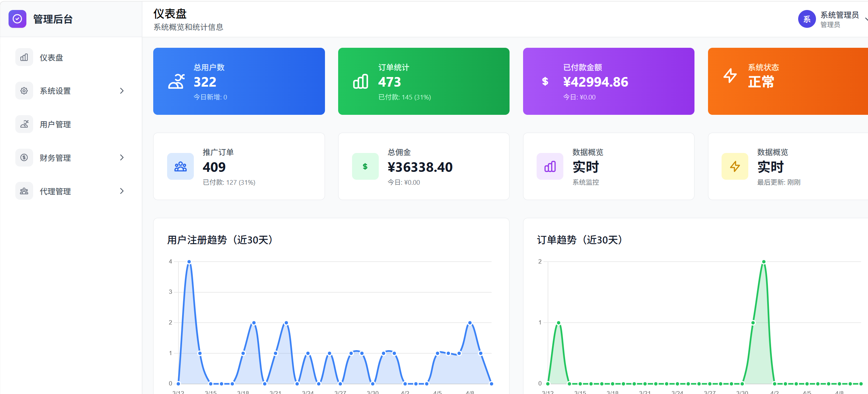The image size is (868, 394).
Task: Click the lightning icon on 系统状态 card
Action: pos(730,76)
